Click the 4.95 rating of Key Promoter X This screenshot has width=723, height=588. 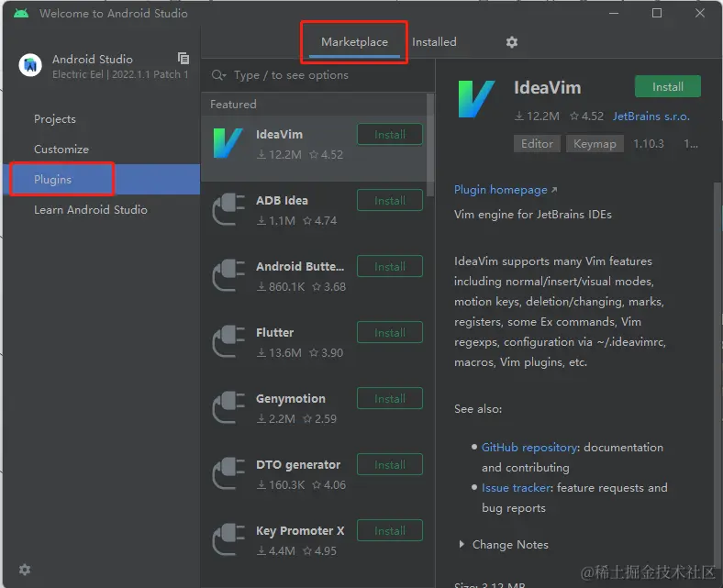point(319,550)
